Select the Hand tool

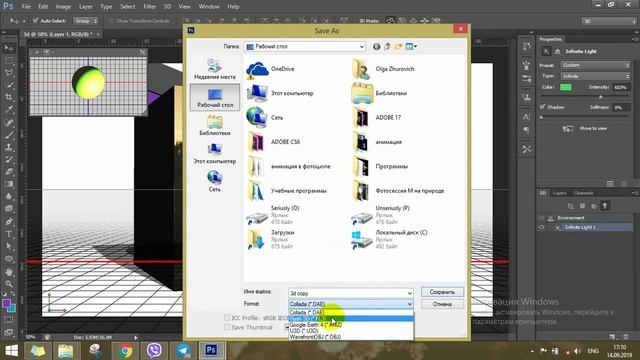click(9, 271)
